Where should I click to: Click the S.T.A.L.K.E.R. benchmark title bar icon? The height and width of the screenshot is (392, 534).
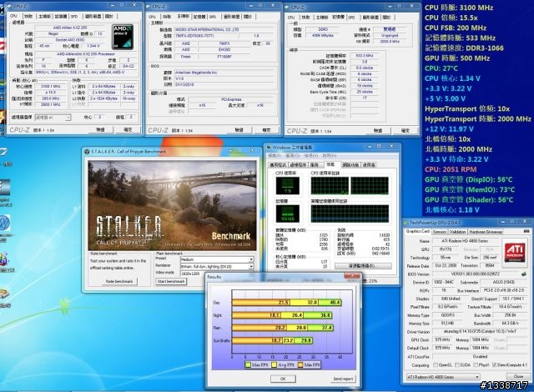click(x=87, y=152)
